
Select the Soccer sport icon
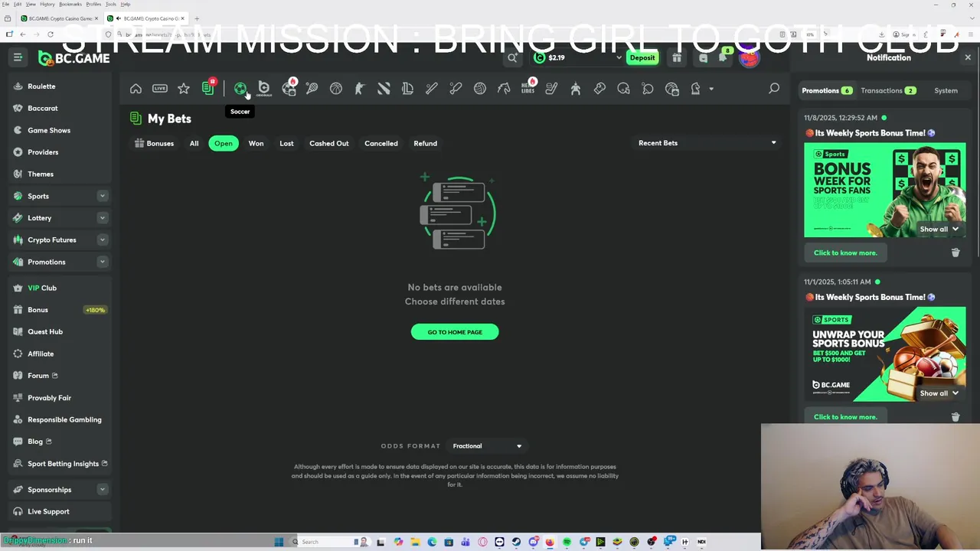click(240, 89)
